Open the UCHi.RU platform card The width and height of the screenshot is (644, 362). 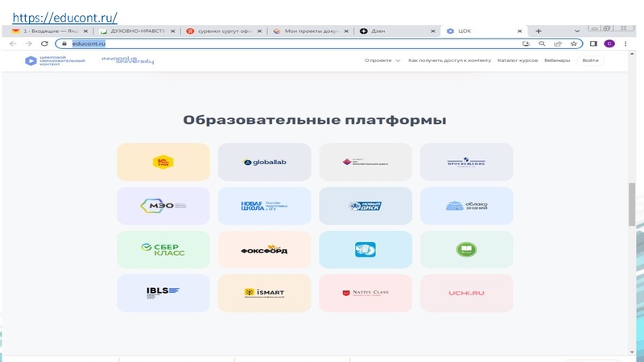tap(467, 293)
